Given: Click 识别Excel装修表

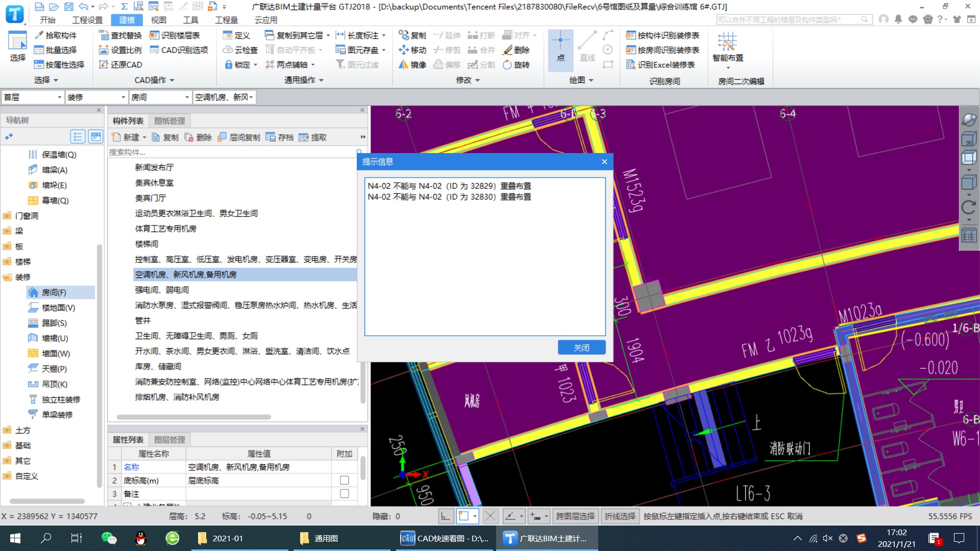Looking at the screenshot, I should click(x=660, y=65).
